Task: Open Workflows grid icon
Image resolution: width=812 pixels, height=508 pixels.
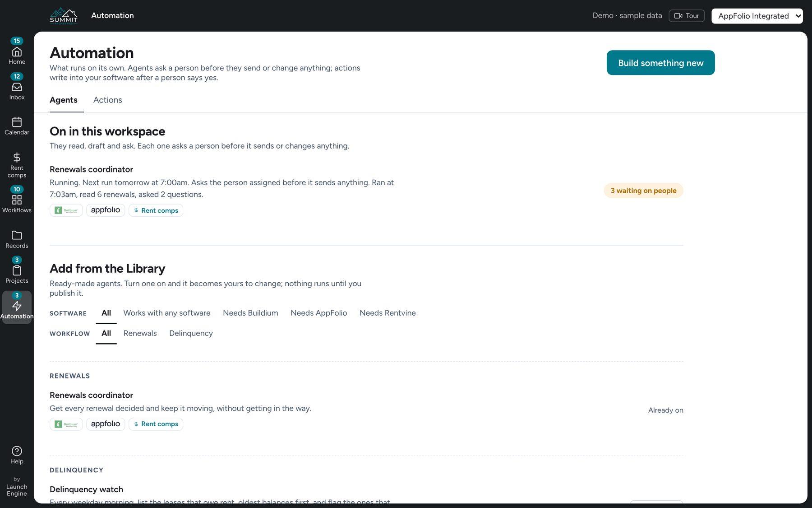Action: 17,200
